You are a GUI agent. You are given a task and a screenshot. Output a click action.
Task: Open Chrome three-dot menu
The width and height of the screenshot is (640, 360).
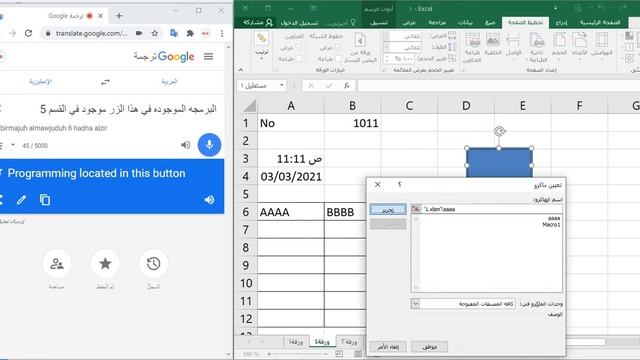222,33
